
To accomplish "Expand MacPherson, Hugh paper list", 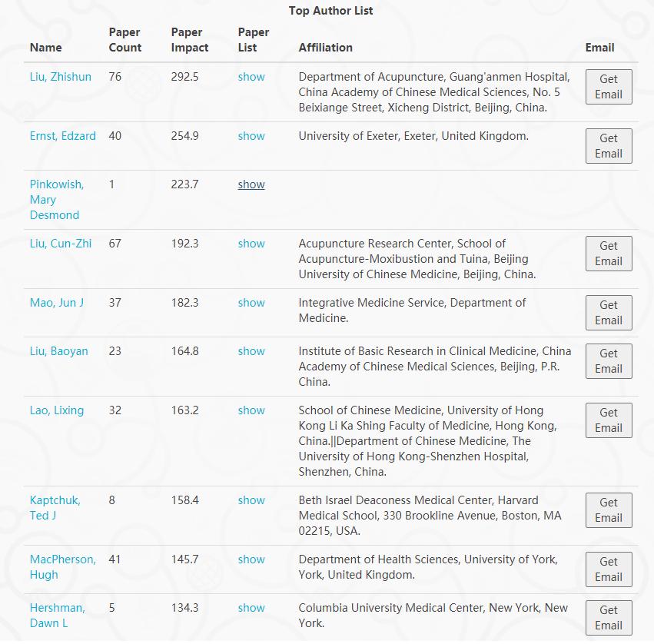I will click(x=251, y=559).
